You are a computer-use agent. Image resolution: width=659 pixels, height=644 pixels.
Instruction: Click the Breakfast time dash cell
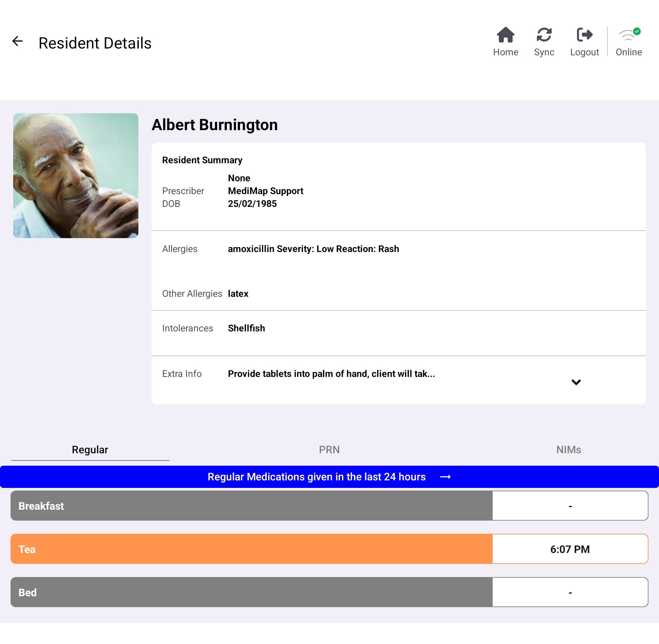tap(570, 506)
